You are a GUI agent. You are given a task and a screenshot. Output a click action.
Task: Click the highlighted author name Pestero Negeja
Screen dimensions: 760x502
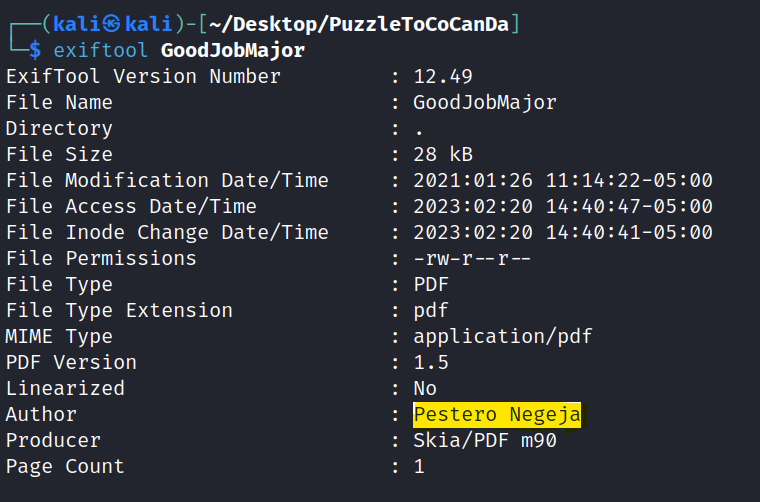coord(497,414)
